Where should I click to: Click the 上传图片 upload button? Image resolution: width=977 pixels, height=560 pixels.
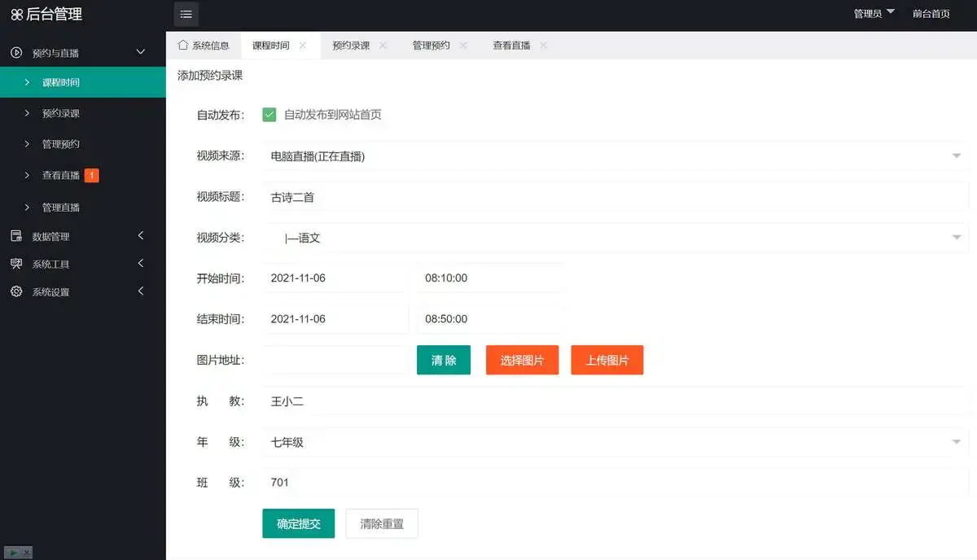point(607,360)
